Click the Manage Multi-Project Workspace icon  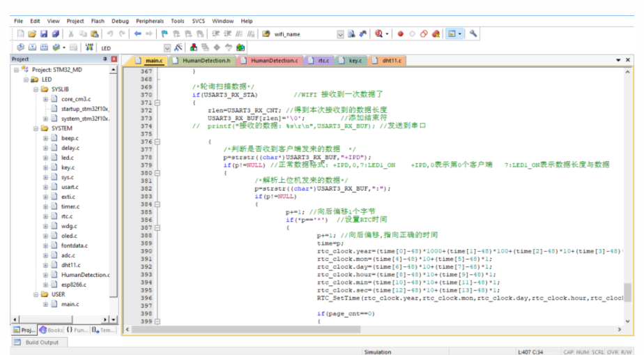point(205,47)
